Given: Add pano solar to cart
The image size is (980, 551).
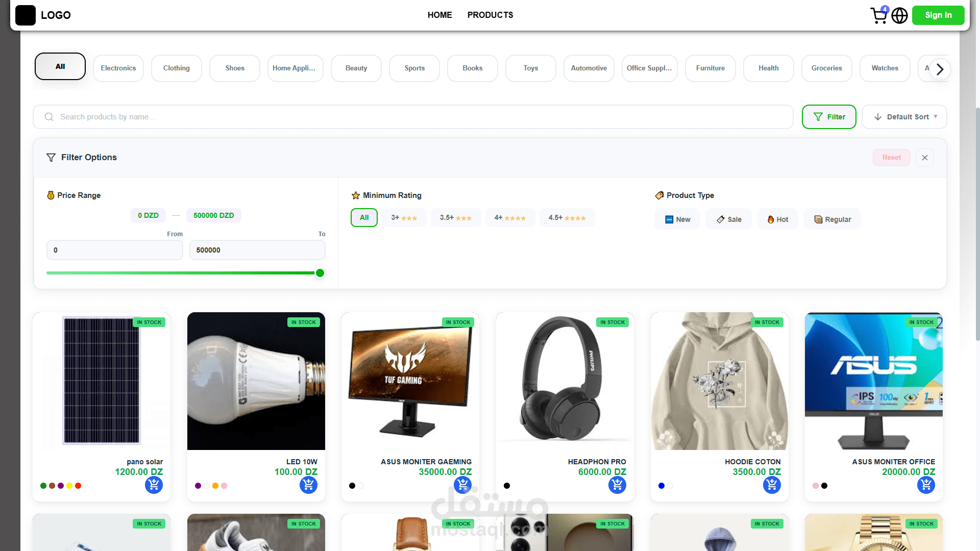Looking at the screenshot, I should coord(154,485).
